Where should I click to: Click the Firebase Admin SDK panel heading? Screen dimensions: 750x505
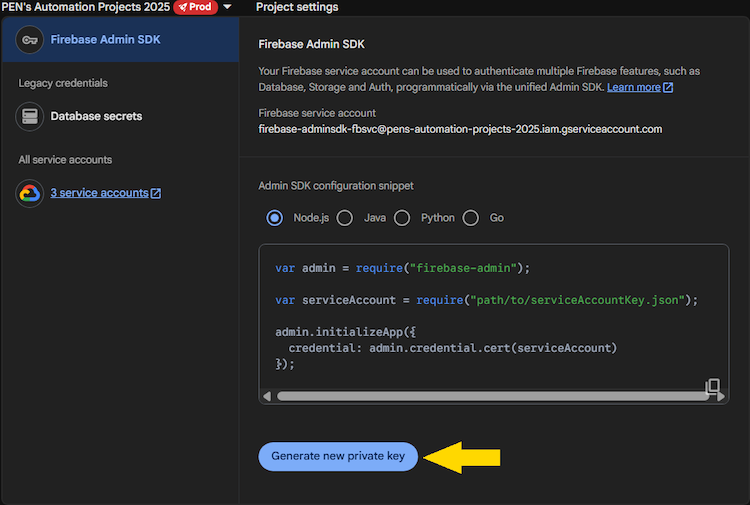click(x=311, y=44)
